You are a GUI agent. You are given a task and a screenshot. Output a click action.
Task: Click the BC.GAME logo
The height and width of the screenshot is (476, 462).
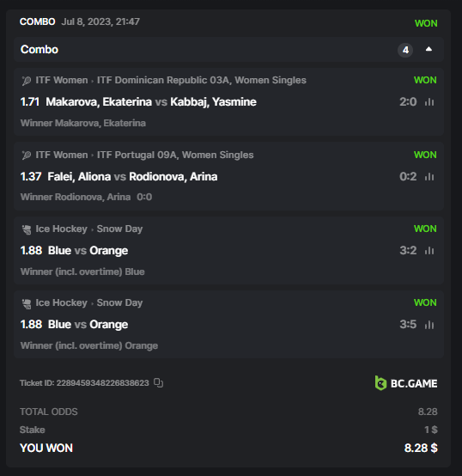tap(406, 383)
